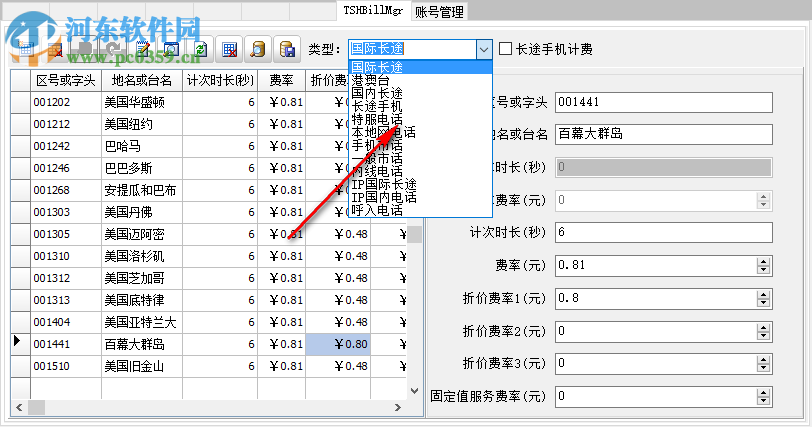Select the highlighted ￥0.80 cell
Viewport: 812px width, 427px height.
(338, 344)
